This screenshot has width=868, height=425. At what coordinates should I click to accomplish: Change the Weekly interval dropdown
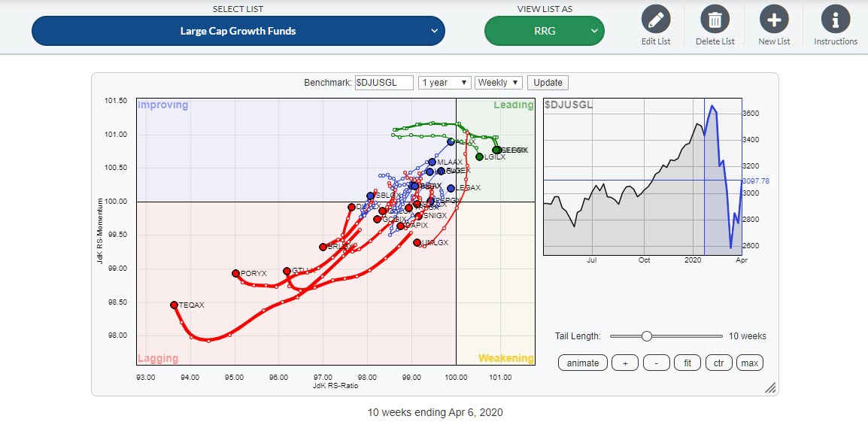click(499, 83)
